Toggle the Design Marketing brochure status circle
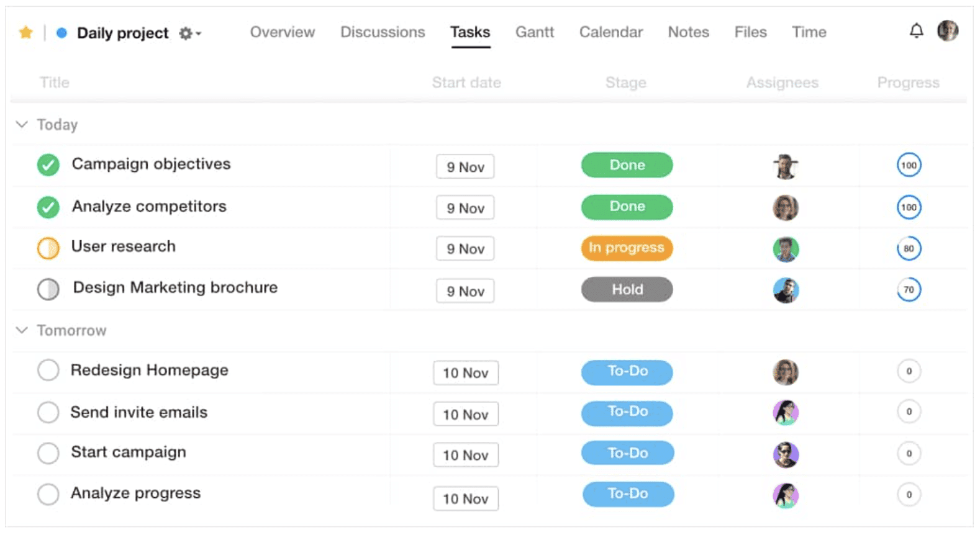 48,289
